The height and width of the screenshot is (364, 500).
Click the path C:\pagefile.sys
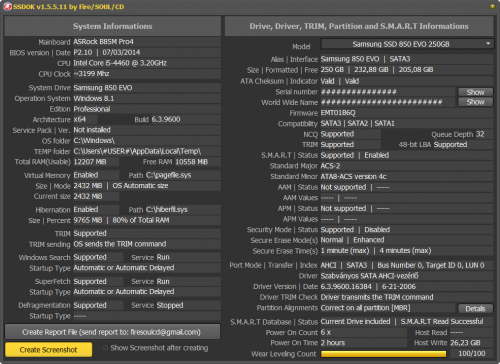tap(169, 175)
